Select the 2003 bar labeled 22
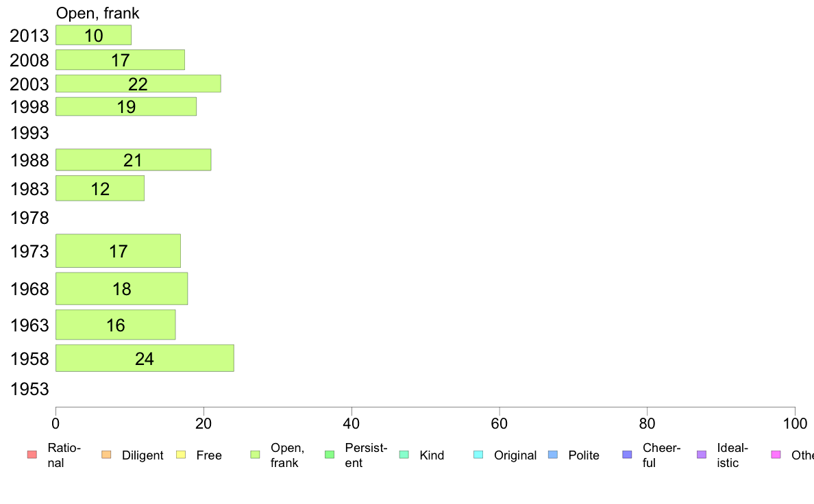 (x=138, y=84)
